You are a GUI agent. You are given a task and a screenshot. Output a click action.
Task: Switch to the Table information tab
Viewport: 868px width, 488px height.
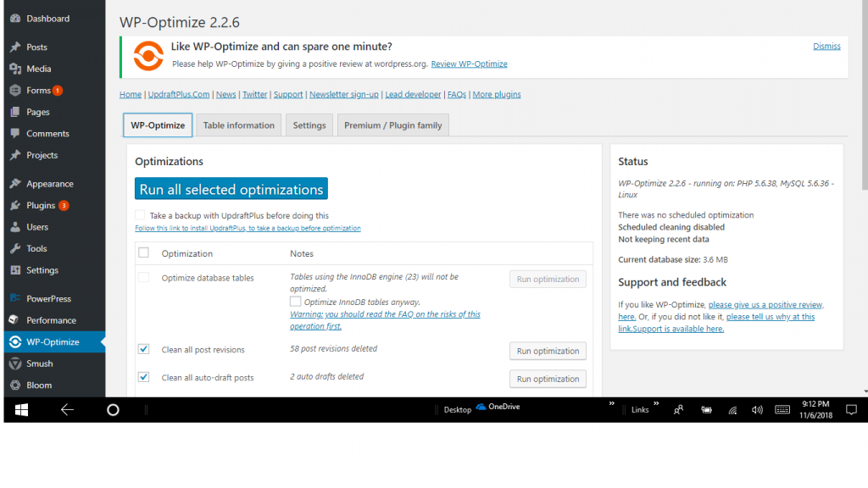[238, 125]
